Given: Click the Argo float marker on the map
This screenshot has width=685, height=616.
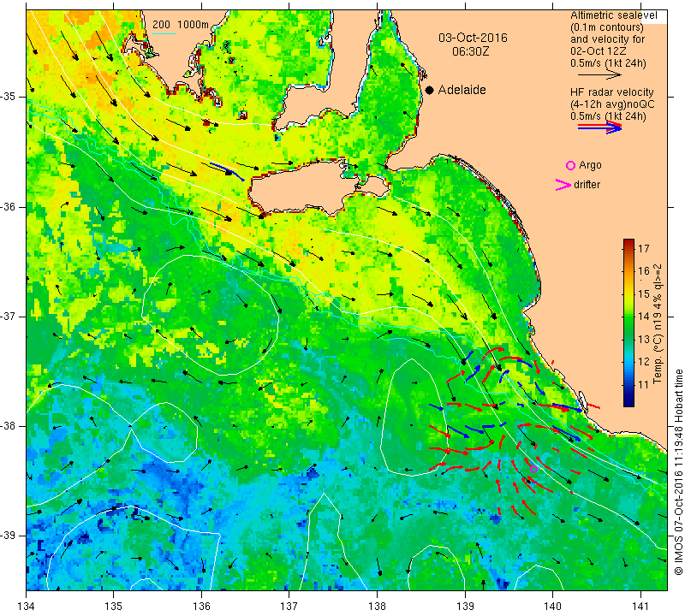Looking at the screenshot, I should pyautogui.click(x=533, y=470).
